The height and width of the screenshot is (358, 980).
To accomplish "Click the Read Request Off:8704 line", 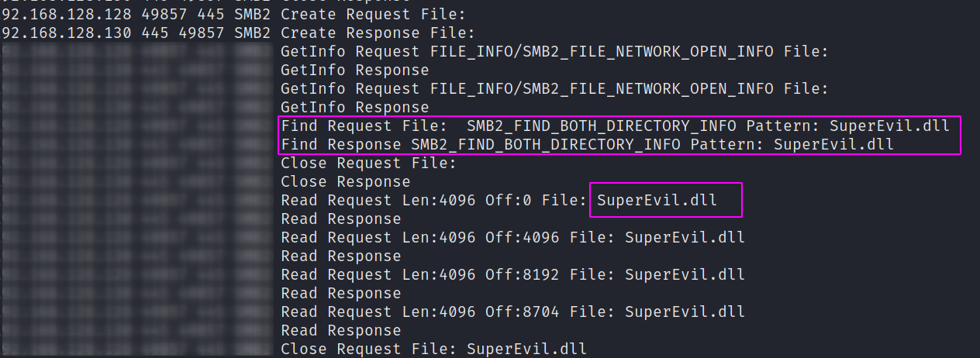I will pos(513,312).
